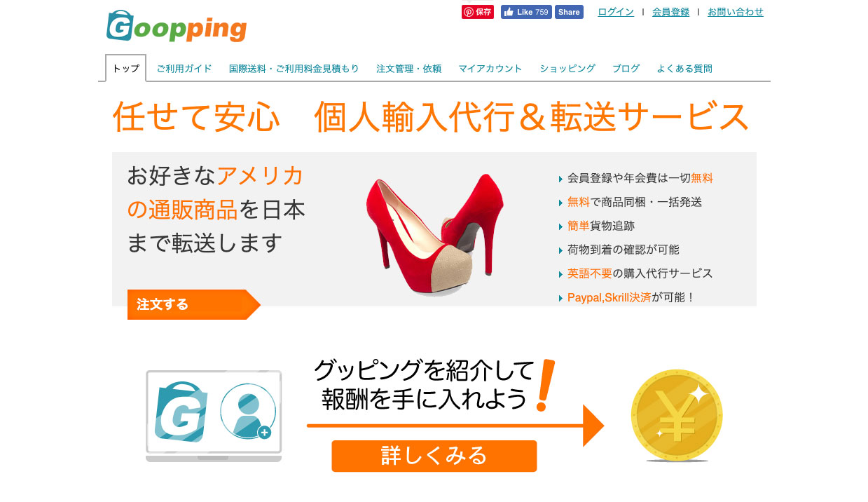The image size is (868, 502).
Task: Like the page on Facebook
Action: 526,12
